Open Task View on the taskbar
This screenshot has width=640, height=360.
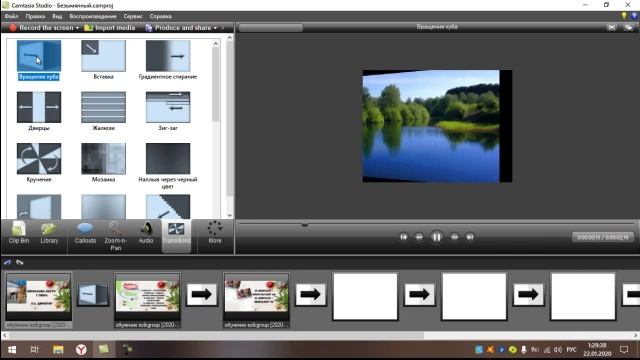coord(35,350)
